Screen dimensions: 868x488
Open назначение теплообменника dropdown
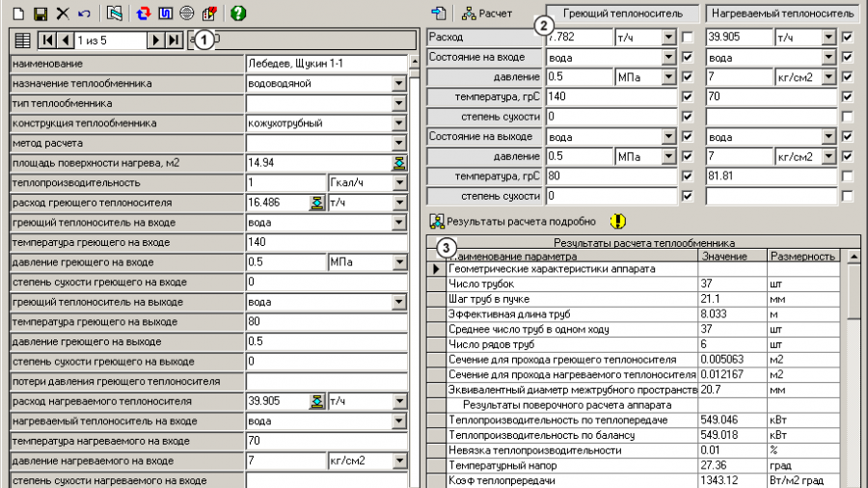(398, 84)
